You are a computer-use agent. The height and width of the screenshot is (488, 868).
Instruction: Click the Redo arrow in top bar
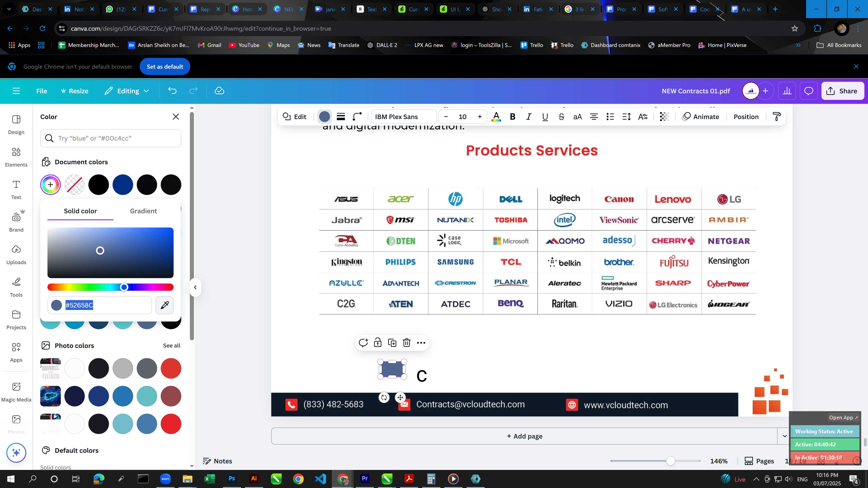(x=193, y=91)
